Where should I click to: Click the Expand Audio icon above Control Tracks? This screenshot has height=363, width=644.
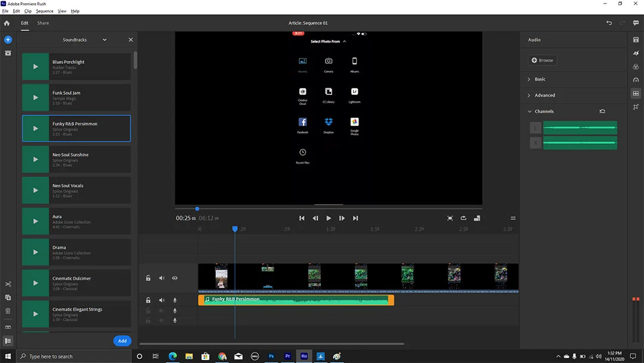click(x=8, y=327)
